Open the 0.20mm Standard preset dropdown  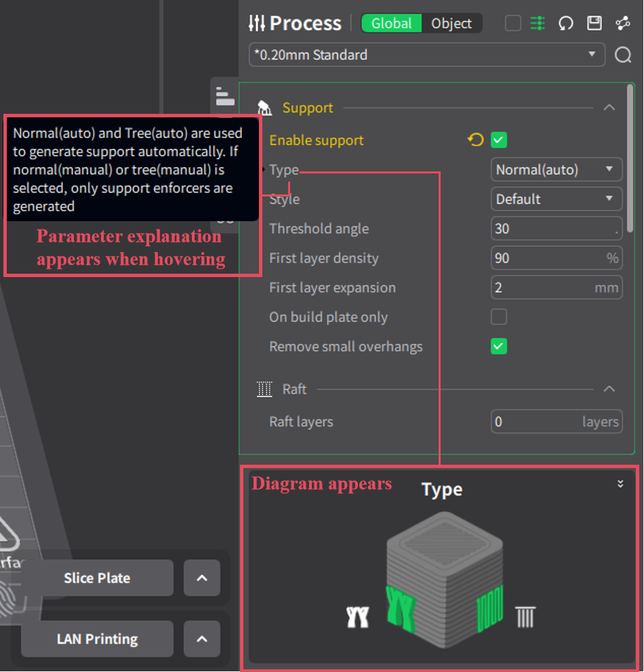(x=426, y=56)
